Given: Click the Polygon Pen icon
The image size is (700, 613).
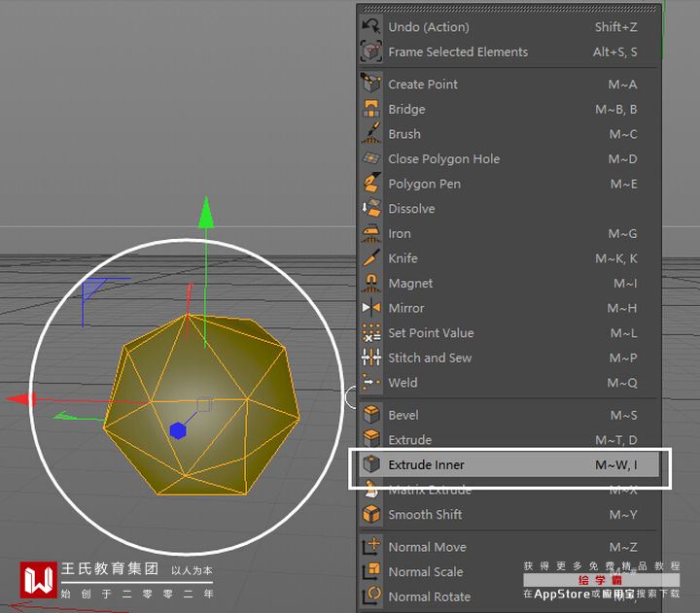Looking at the screenshot, I should (371, 184).
